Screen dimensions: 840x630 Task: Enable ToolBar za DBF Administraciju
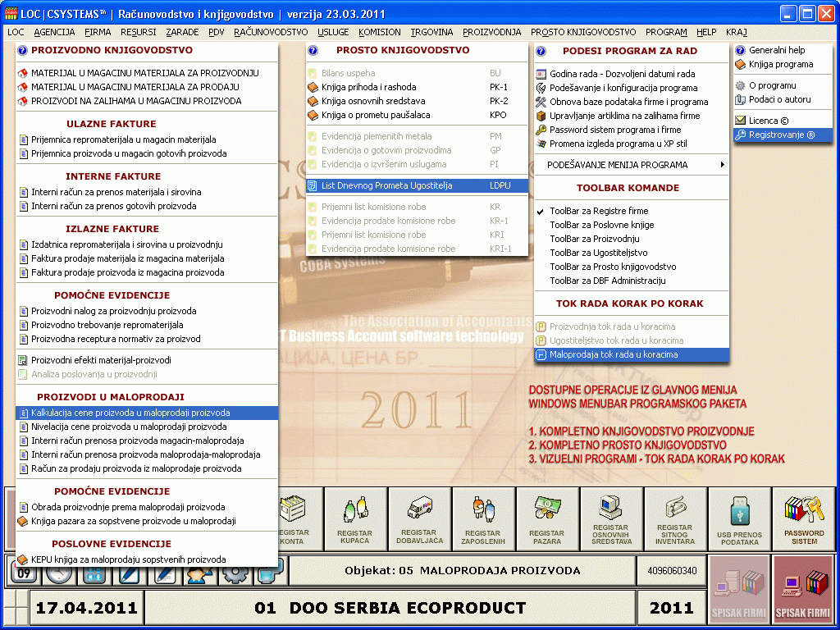pos(632,281)
